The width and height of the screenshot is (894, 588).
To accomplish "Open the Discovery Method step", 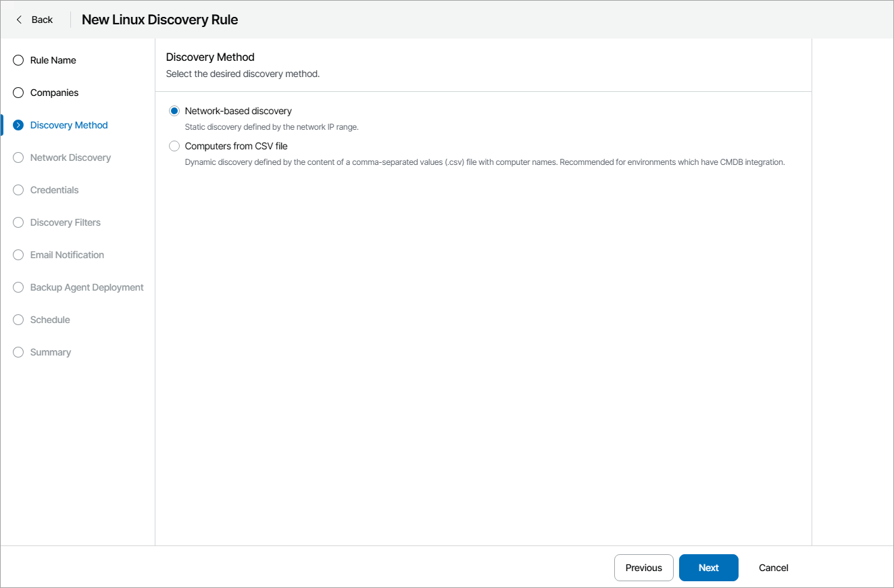I will (x=68, y=125).
